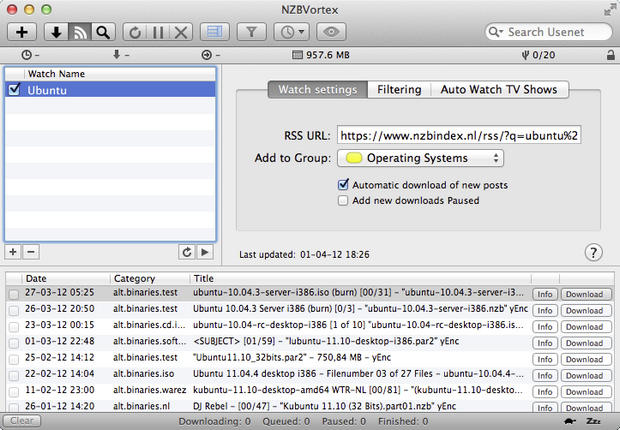
Task: Enable Add new downloads Paused
Action: [x=343, y=201]
